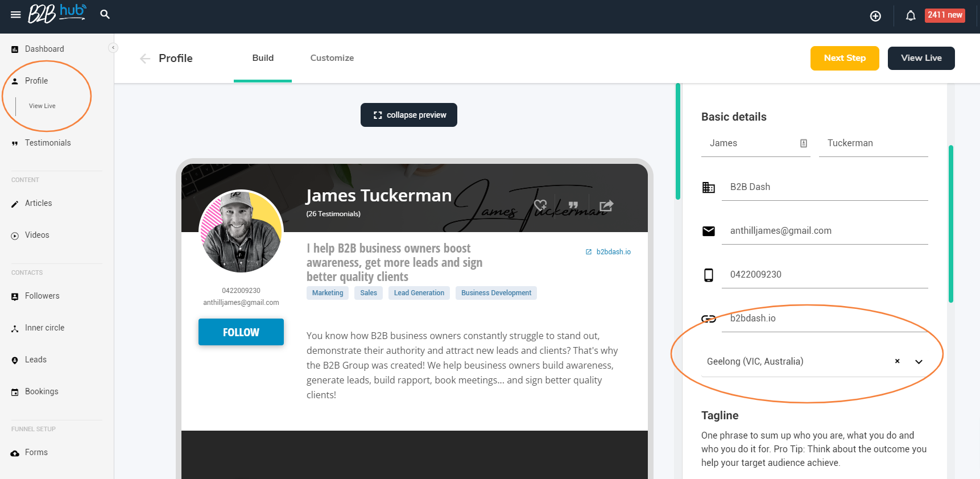Click the right panel's green scrollbar
This screenshot has width=980, height=479.
coord(951,224)
